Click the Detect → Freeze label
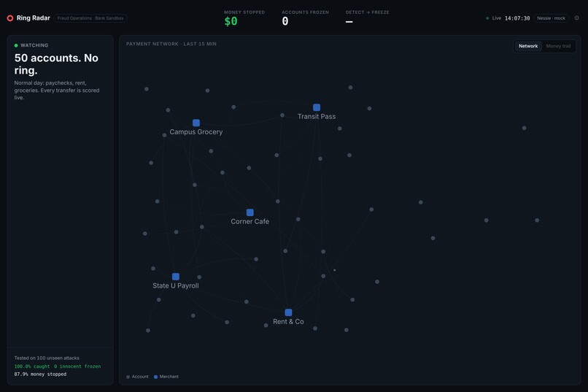The width and height of the screenshot is (588, 392). (x=367, y=12)
